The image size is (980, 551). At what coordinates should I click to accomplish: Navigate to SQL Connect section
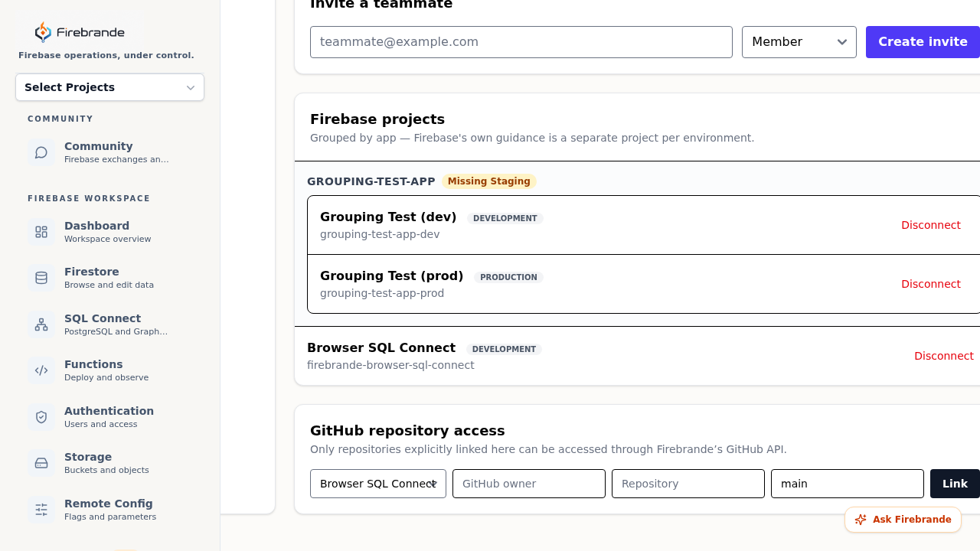pos(109,324)
